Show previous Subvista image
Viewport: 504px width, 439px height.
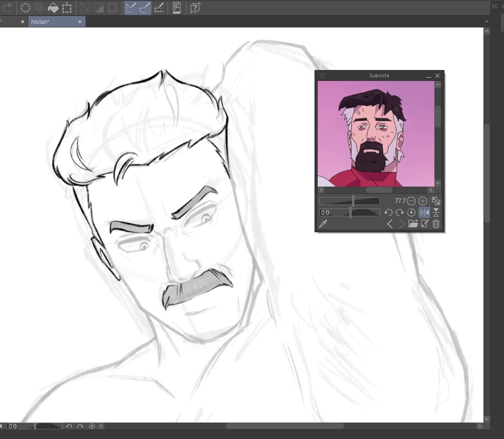point(390,224)
